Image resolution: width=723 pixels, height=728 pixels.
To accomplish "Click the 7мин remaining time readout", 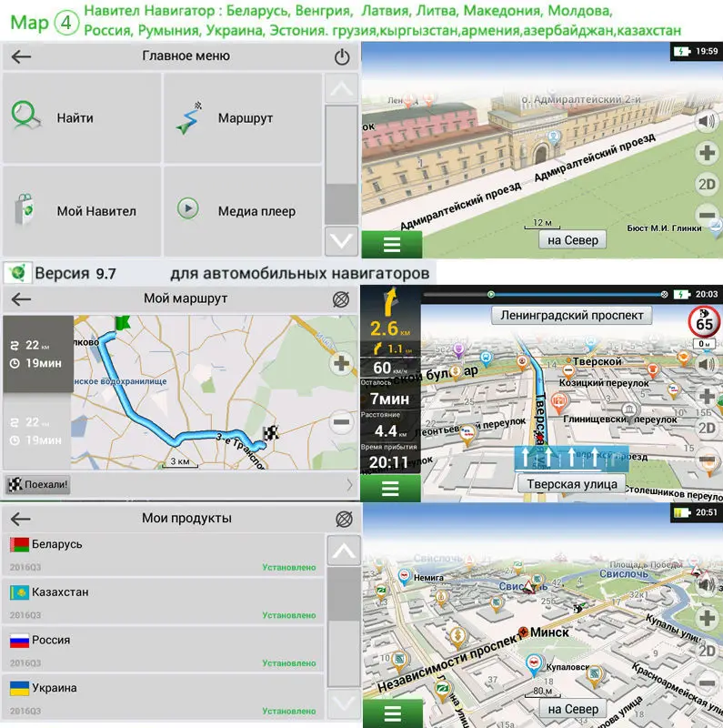I will [390, 399].
